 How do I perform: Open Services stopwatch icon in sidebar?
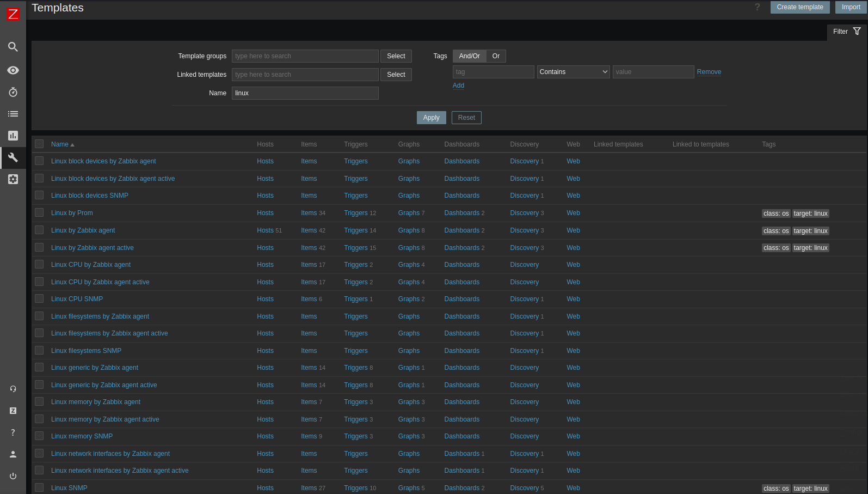[13, 92]
